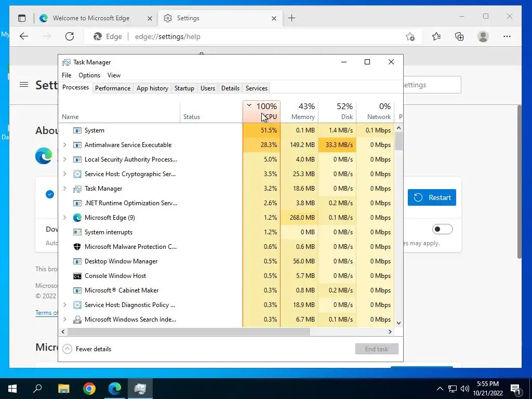Expand the Task Manager process row
Image resolution: width=532 pixels, height=399 pixels.
tap(64, 189)
